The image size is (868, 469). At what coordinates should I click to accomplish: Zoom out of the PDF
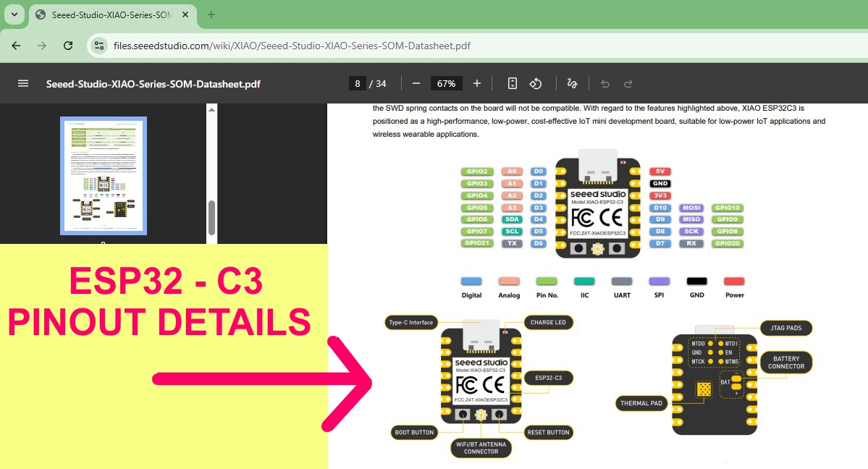416,84
